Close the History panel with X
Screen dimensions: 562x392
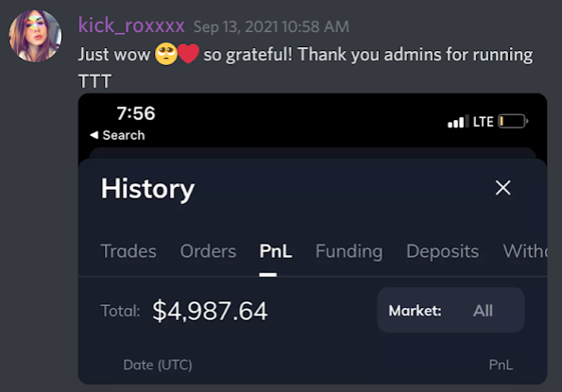click(502, 188)
